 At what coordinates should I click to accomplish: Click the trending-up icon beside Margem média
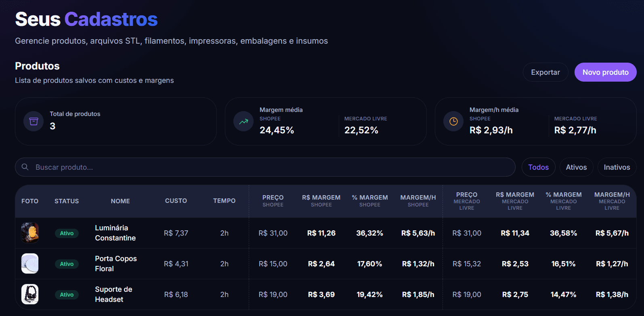[x=243, y=121]
